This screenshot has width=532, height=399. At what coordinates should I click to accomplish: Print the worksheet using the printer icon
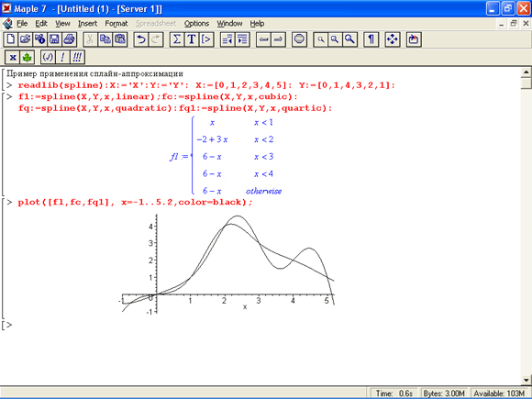coord(69,39)
